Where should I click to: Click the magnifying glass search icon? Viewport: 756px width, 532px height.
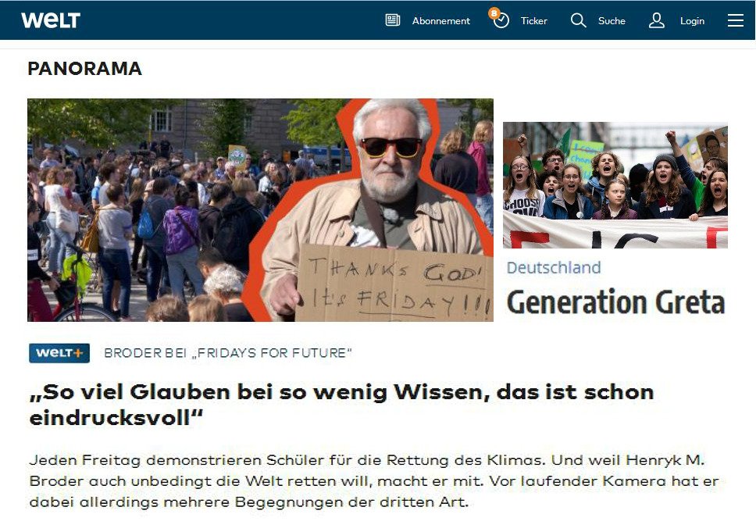point(578,20)
